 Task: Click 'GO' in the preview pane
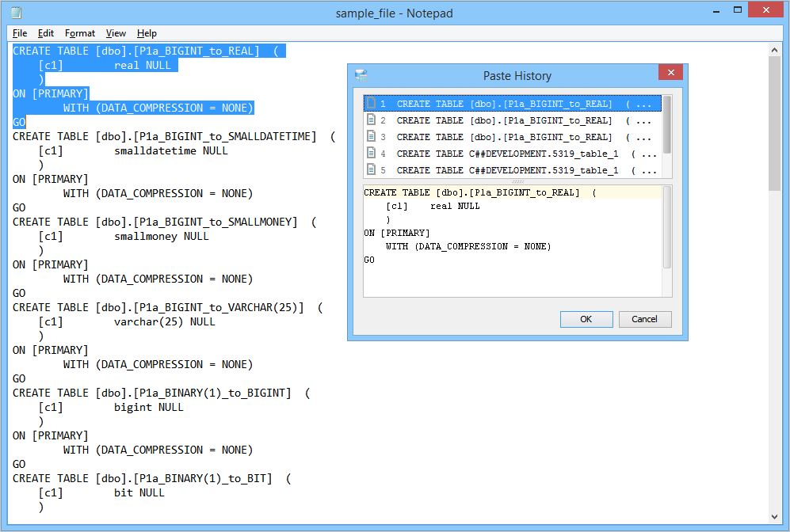pyautogui.click(x=369, y=260)
